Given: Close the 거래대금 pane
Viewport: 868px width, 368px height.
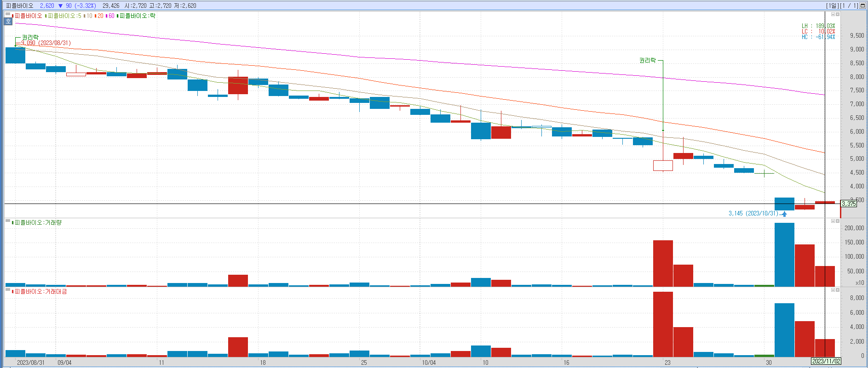Looking at the screenshot, I should pos(838,290).
